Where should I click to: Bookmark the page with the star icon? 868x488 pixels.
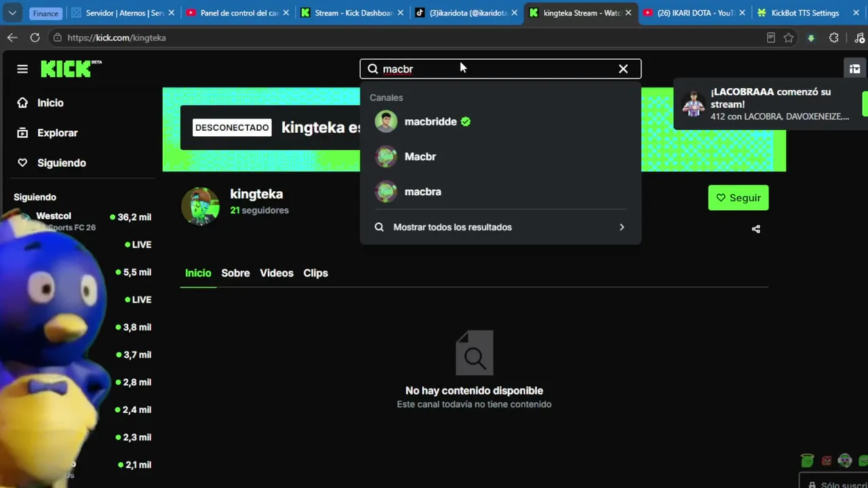789,38
